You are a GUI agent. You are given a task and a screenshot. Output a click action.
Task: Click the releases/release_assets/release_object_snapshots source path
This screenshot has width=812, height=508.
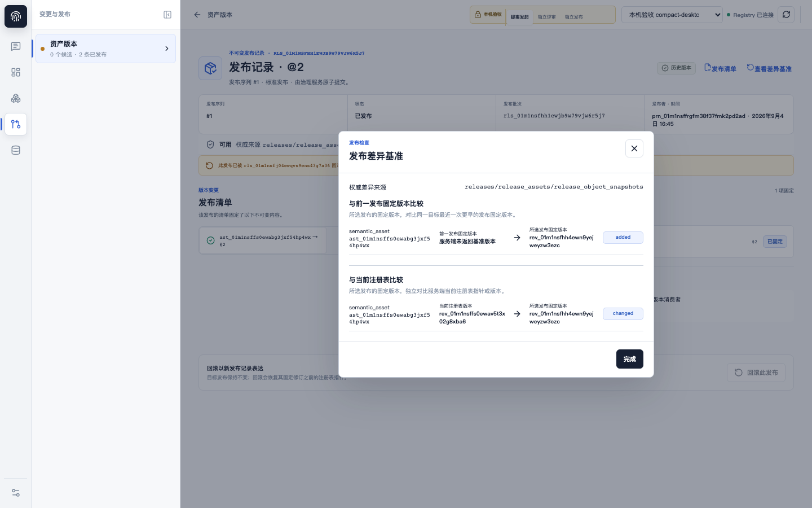pyautogui.click(x=554, y=187)
